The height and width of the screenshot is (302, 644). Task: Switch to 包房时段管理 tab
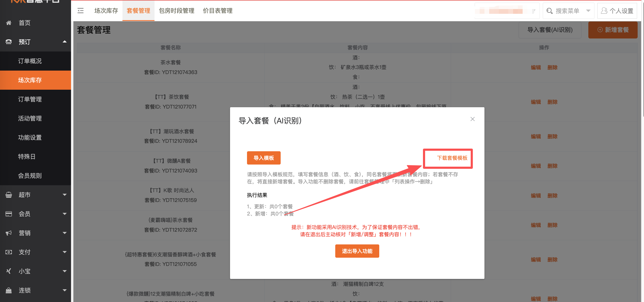[177, 11]
